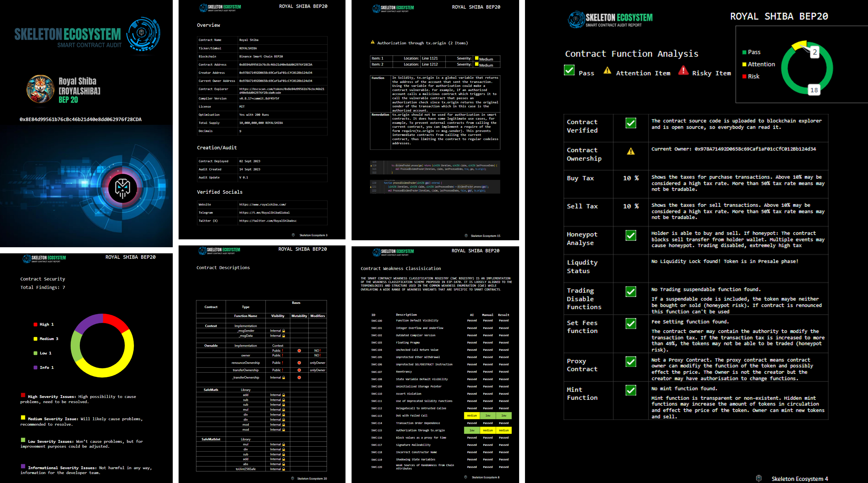
Task: Click the yellow warning icon beside Contract Ownership
Action: (x=630, y=152)
